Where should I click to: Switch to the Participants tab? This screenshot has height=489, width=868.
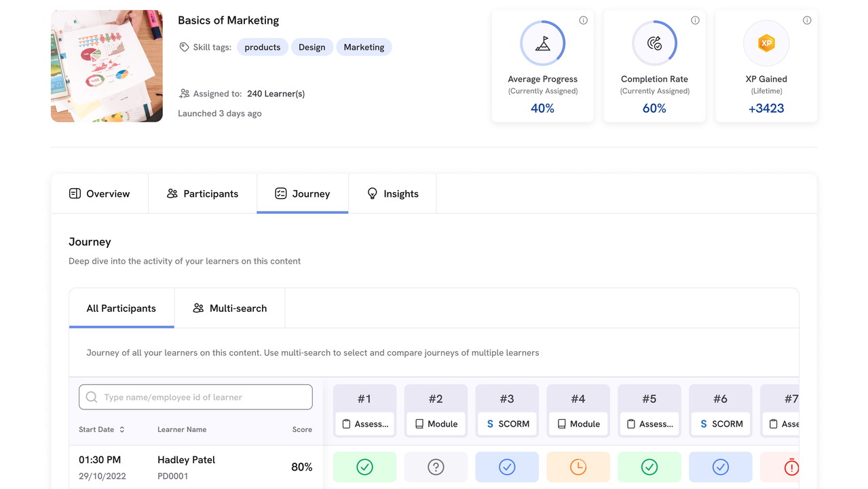pos(202,194)
